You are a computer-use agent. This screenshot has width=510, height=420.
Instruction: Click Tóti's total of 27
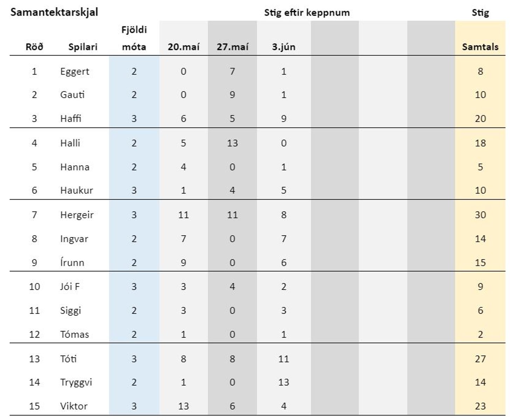click(480, 359)
